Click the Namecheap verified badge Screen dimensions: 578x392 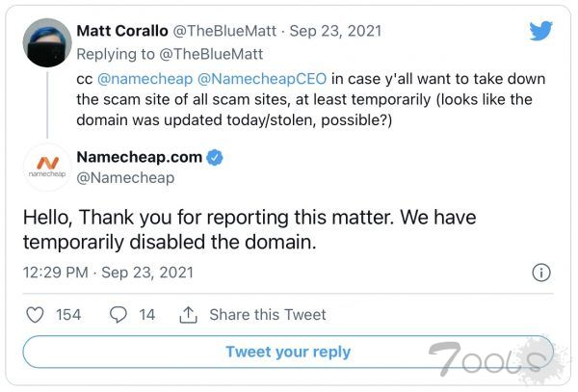pos(215,158)
